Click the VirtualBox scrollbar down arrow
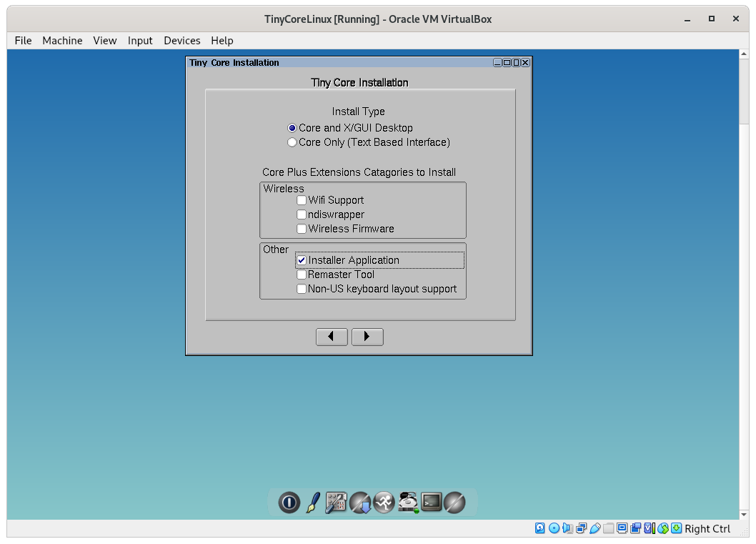The height and width of the screenshot is (544, 756). tap(745, 515)
